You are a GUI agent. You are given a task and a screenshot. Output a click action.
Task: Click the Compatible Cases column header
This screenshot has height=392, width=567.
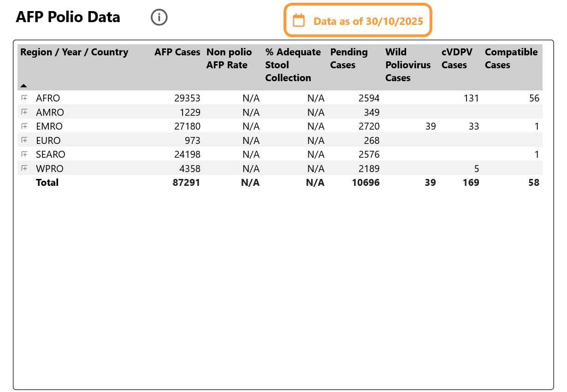(511, 59)
